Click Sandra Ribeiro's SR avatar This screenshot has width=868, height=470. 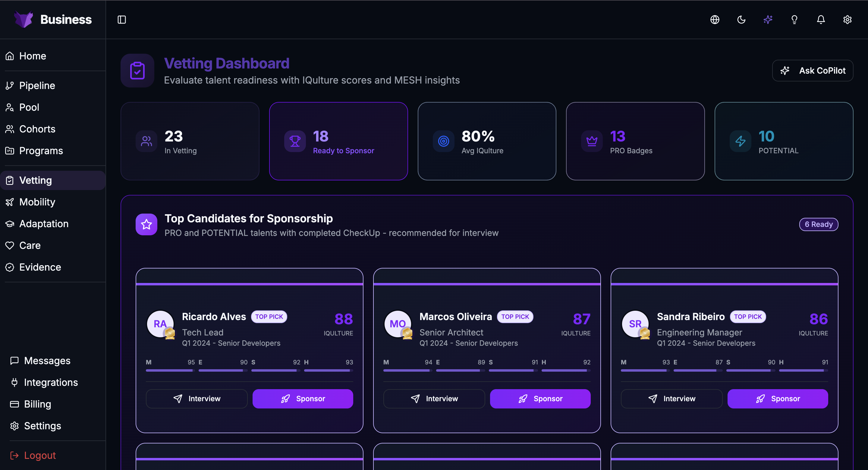tap(635, 324)
